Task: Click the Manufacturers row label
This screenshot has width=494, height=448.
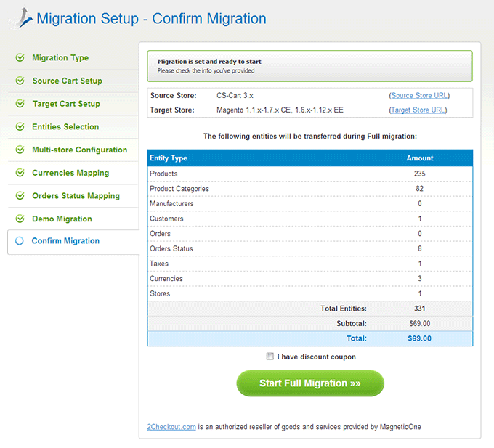Action: (x=171, y=204)
